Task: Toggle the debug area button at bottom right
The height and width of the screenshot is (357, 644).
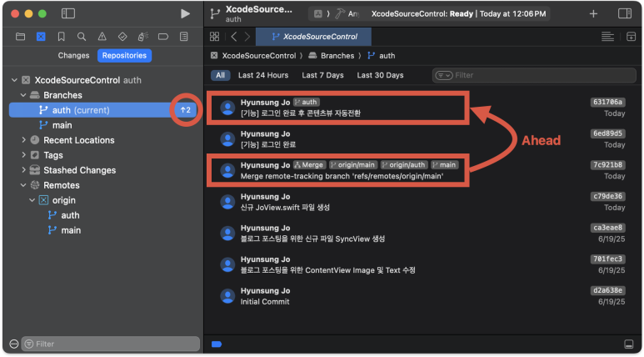Action: [x=628, y=344]
